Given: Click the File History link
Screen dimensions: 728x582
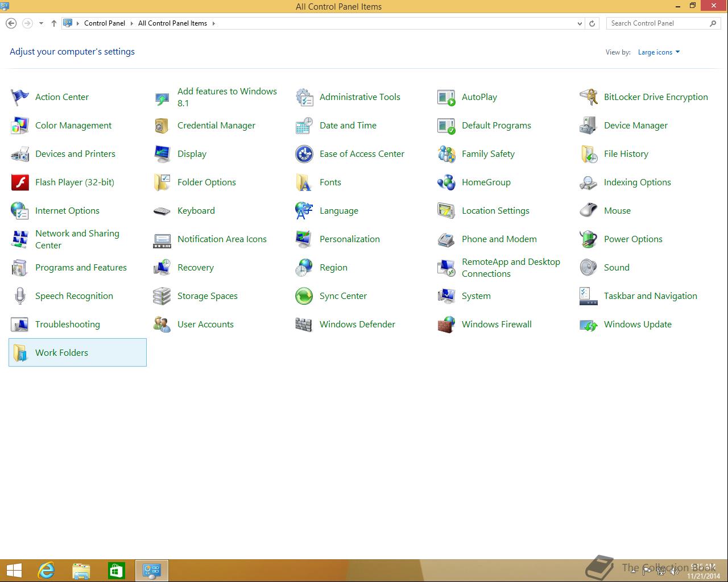Looking at the screenshot, I should point(626,154).
